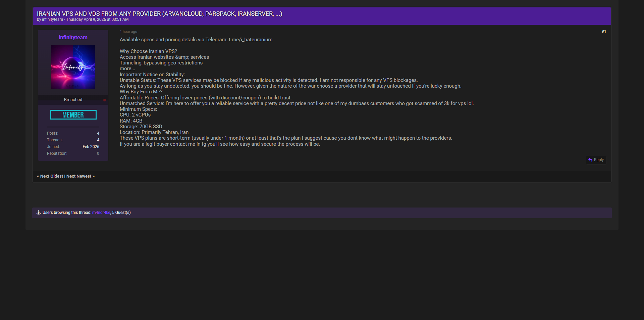
Task: Open infinityteam profile from sidebar username
Action: 73,38
